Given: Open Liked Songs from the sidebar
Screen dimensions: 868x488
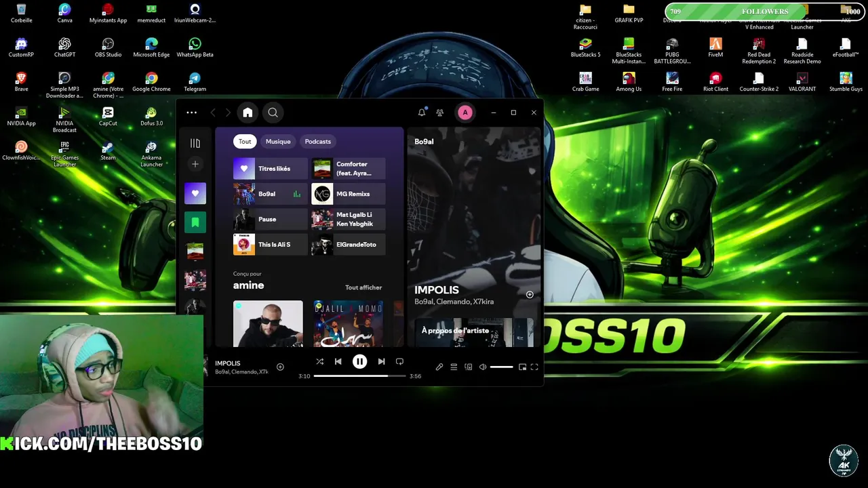Looking at the screenshot, I should pos(195,193).
